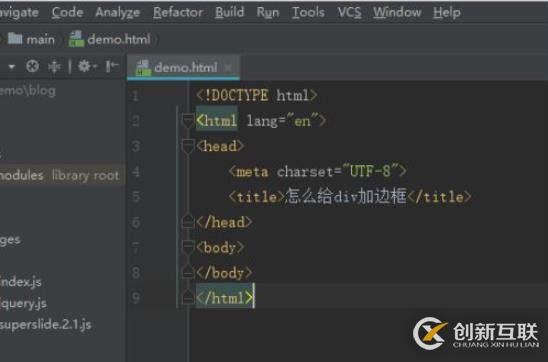Image resolution: width=548 pixels, height=362 pixels.
Task: Click the scroll-from-source target icon
Action: [x=33, y=66]
